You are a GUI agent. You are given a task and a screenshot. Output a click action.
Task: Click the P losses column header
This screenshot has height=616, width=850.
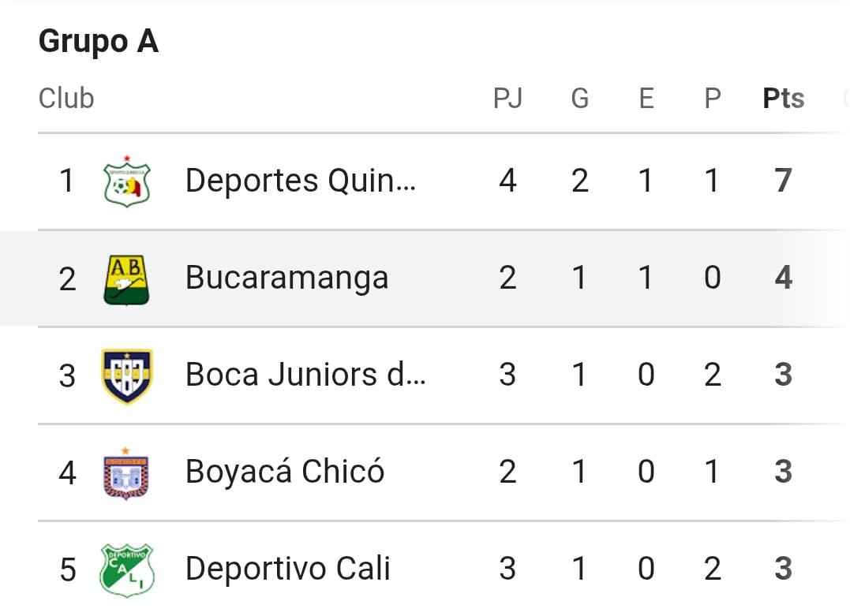(x=713, y=99)
